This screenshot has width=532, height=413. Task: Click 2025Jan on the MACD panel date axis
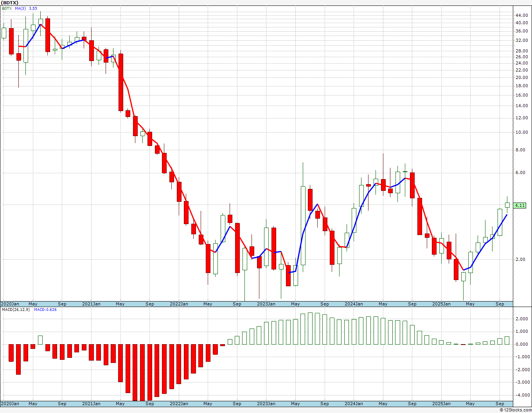point(441,404)
